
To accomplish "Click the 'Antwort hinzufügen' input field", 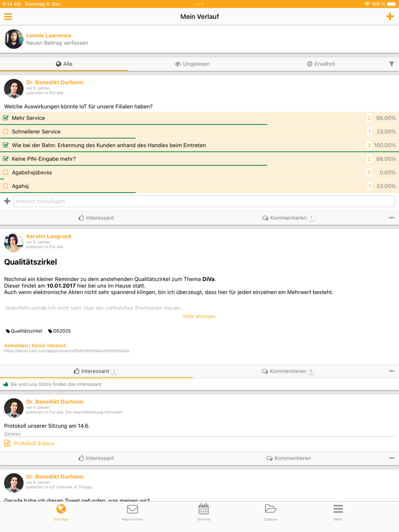I will [203, 201].
